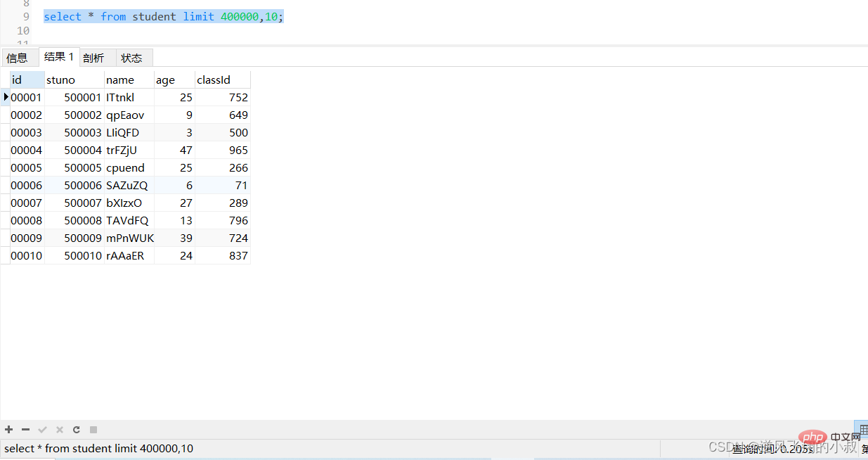
Task: Select classId cell 71
Action: click(223, 185)
